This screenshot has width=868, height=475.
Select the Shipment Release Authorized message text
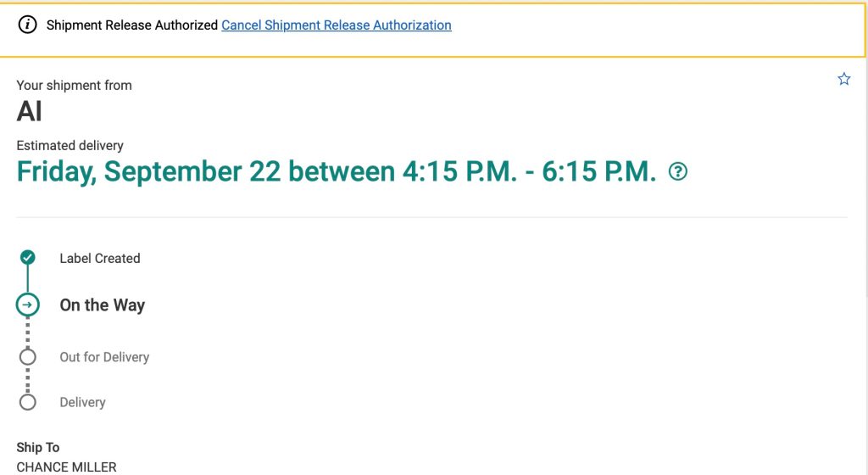131,25
